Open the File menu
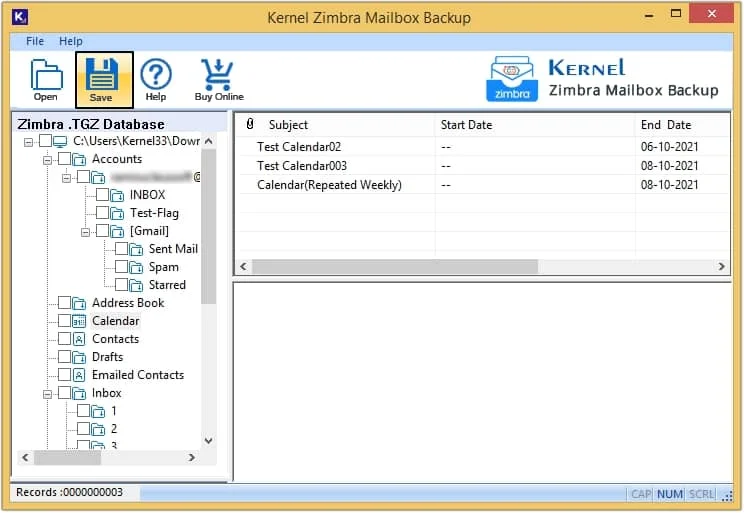This screenshot has width=744, height=513. [x=35, y=41]
